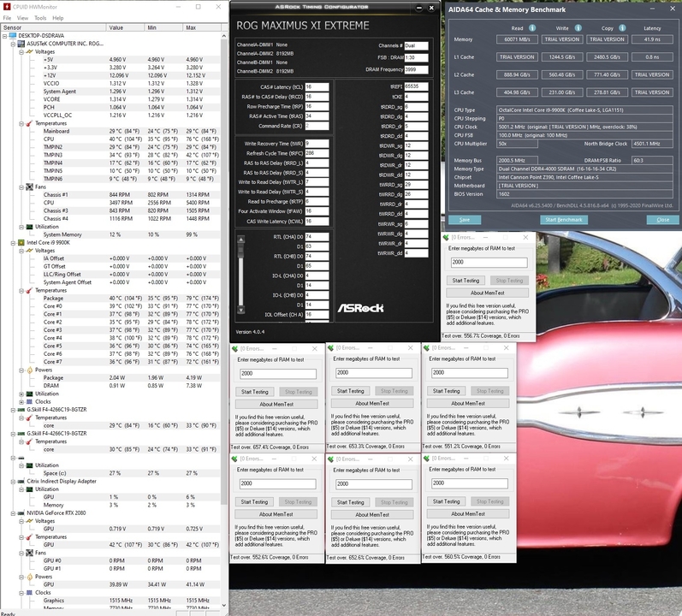Viewport: 682px width, 616px height.
Task: Click title icon of MemTest window with 560.5% coverage
Action: click(426, 459)
